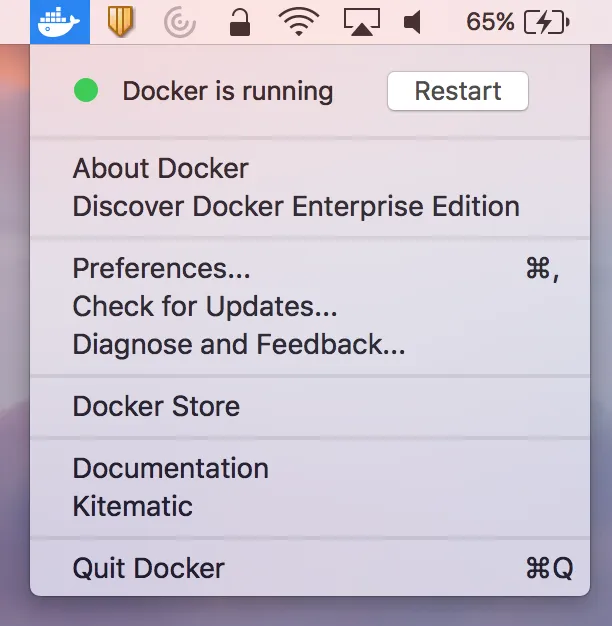
Task: Open Documentation from the menu
Action: tap(310, 468)
